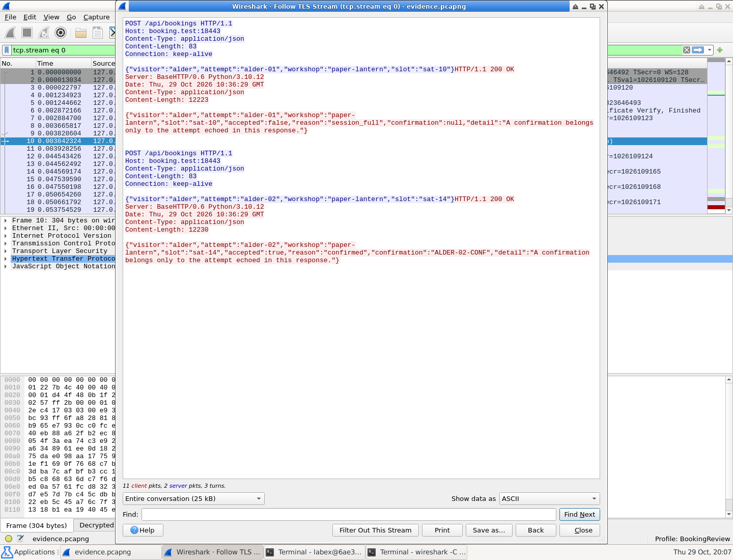
Task: Expand the Transport Layer Security tree row
Action: [x=6, y=251]
